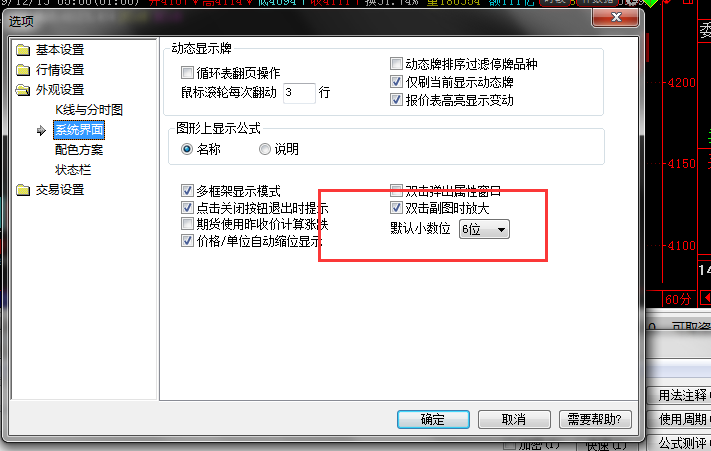
Task: Open the 交易设置 folder icon
Action: 23,190
